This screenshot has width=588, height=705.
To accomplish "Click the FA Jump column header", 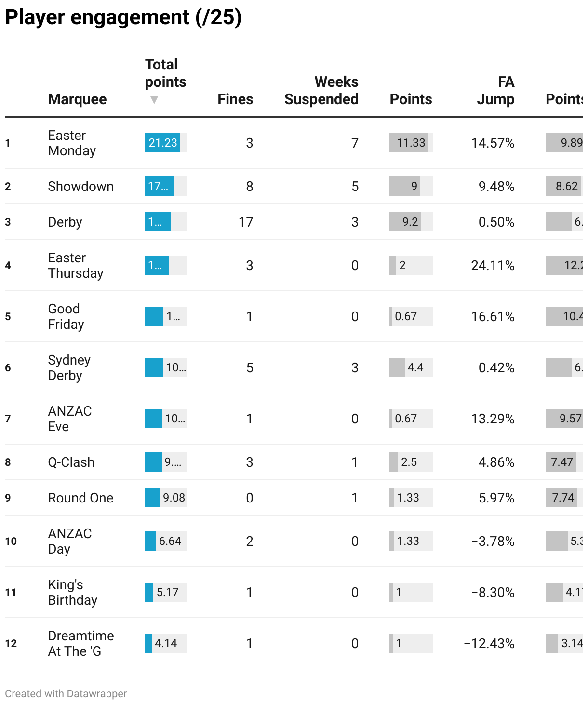I will [495, 90].
